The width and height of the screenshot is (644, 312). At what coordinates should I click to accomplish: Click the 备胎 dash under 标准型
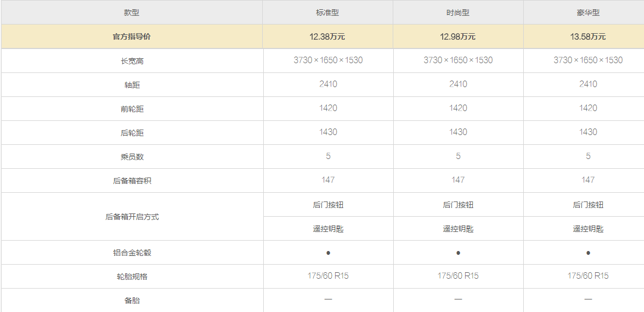[x=328, y=299]
